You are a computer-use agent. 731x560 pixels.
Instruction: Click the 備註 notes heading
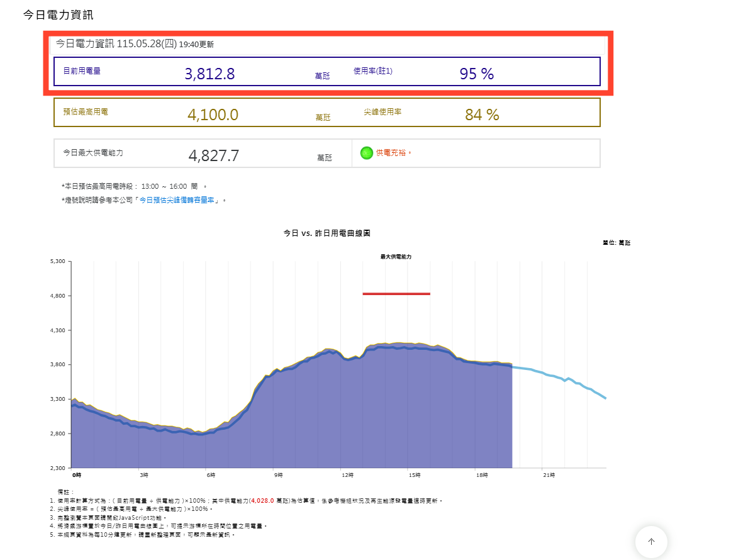(65, 492)
